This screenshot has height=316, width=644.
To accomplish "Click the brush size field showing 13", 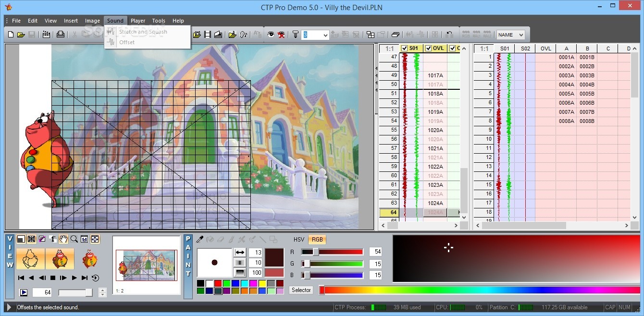I will click(255, 252).
